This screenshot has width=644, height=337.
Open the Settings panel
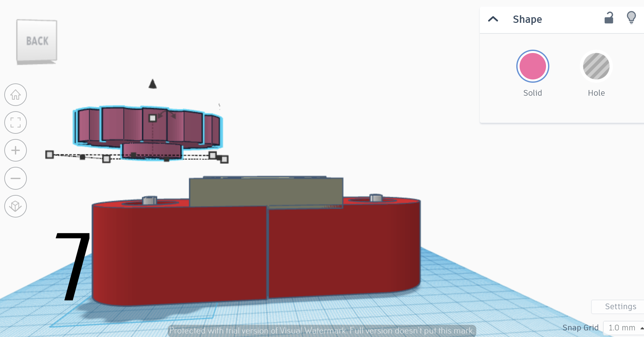[x=621, y=307]
